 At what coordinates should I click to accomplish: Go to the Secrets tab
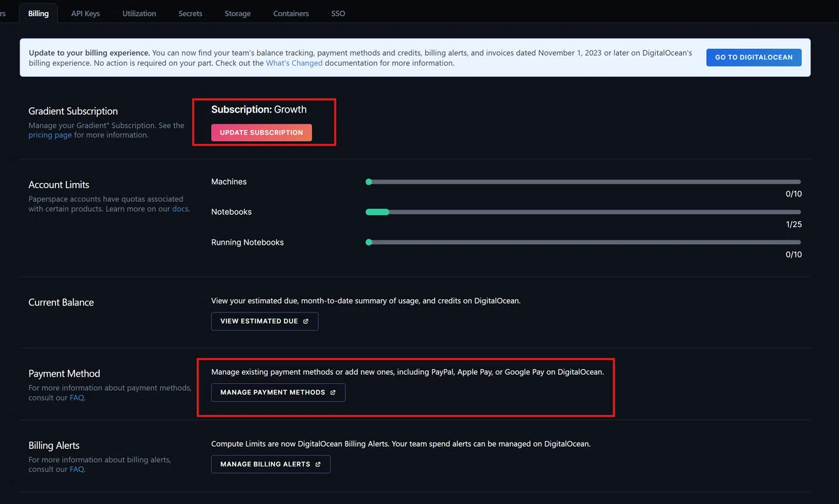pos(190,13)
